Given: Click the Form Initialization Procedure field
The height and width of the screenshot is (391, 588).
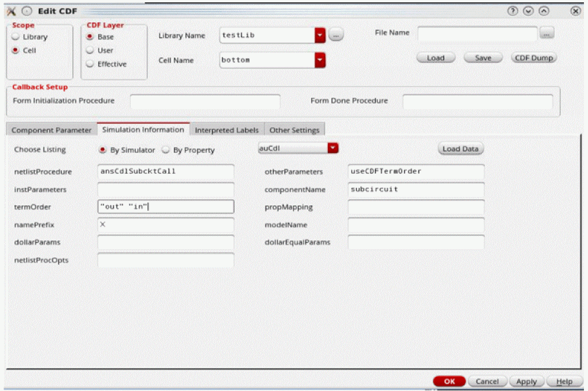Looking at the screenshot, I should tap(205, 102).
